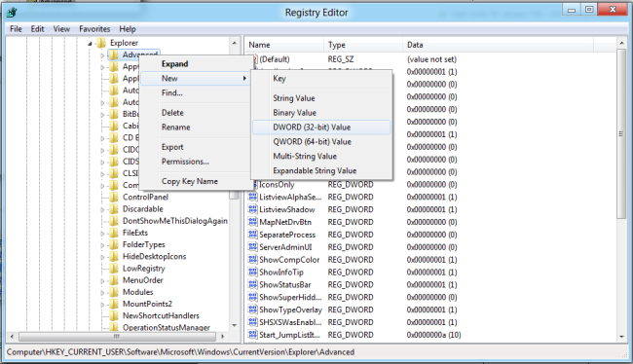Open the Favorites menu
Viewport: 633px width, 364px height.
(94, 29)
